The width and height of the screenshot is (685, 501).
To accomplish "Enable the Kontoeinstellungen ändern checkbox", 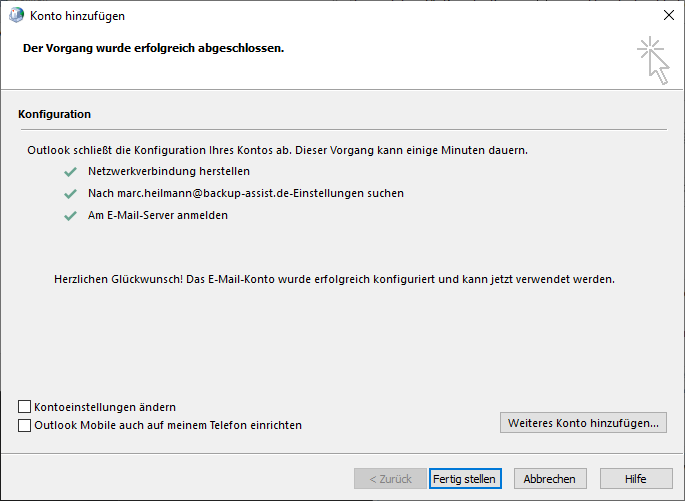I will click(25, 407).
